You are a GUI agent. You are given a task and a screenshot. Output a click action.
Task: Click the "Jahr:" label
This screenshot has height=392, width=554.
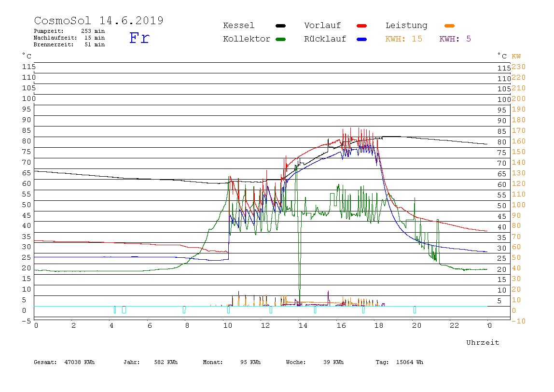(x=131, y=362)
